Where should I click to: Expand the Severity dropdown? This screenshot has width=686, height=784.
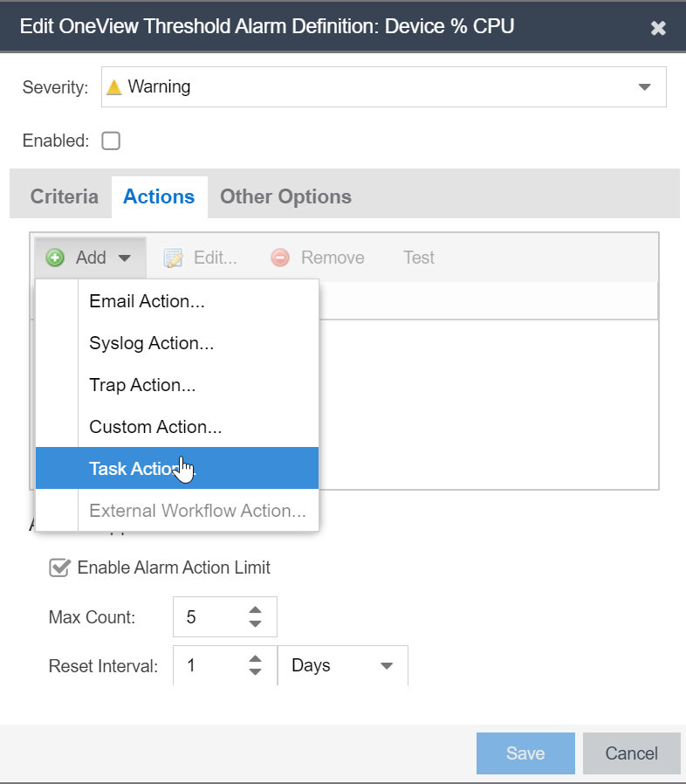645,87
